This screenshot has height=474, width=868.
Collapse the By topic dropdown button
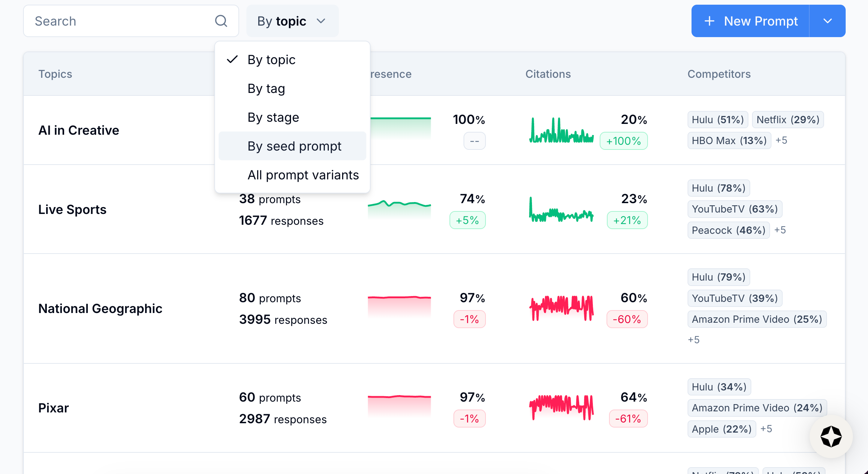click(x=292, y=21)
